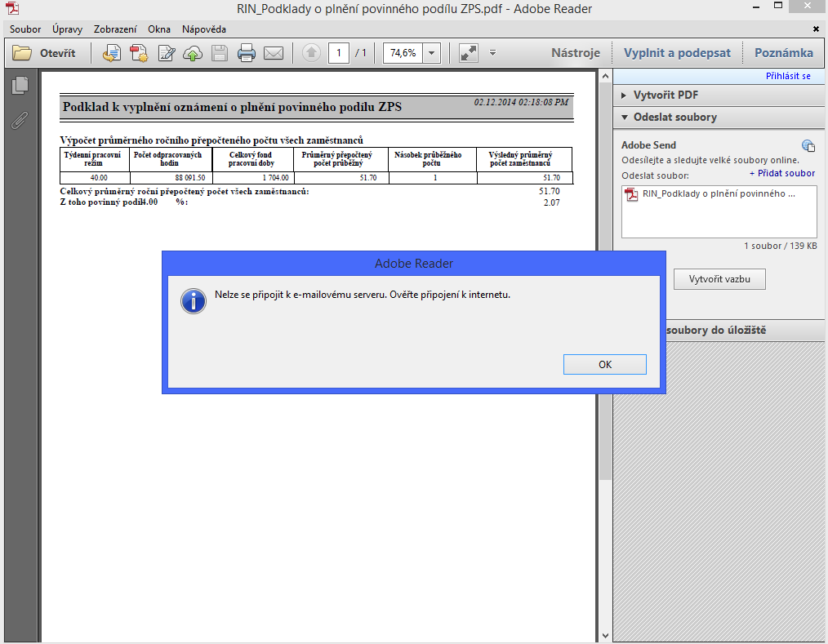Click the convert PDF document-gear icon

point(139,53)
